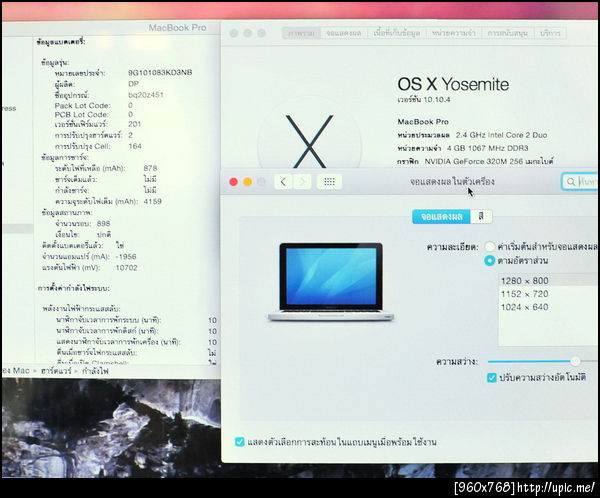Click the MacBook Pro display thumbnail image
The image size is (600, 498).
coord(331,282)
